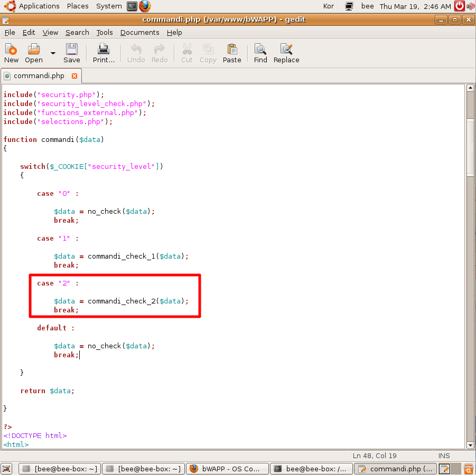This screenshot has width=476, height=475.
Task: Undo the last edit with the Undo icon
Action: point(136,49)
